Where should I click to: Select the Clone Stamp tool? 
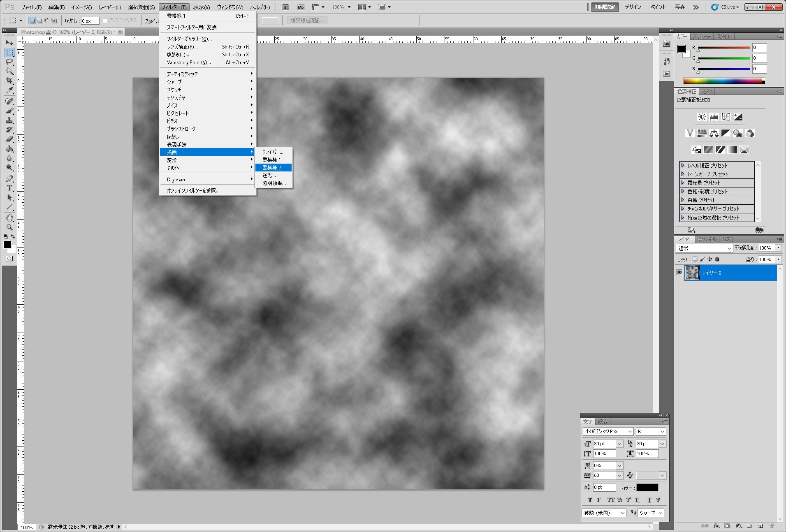pos(9,120)
